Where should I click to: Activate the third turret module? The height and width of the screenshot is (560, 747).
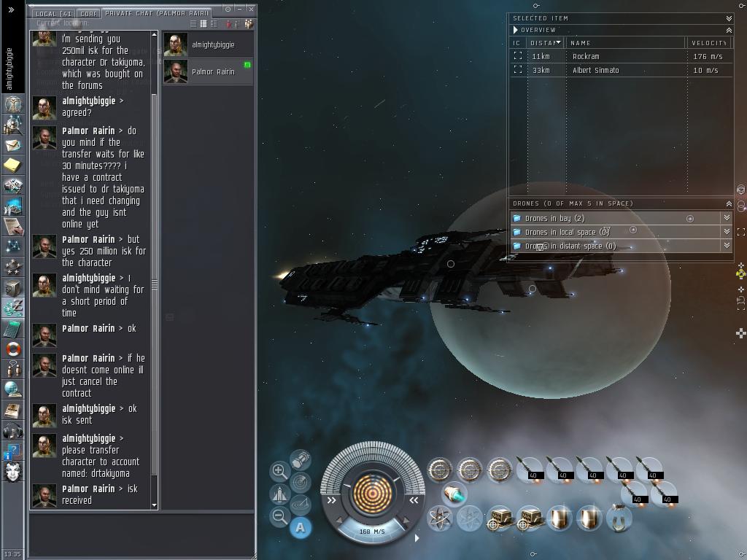coord(499,470)
